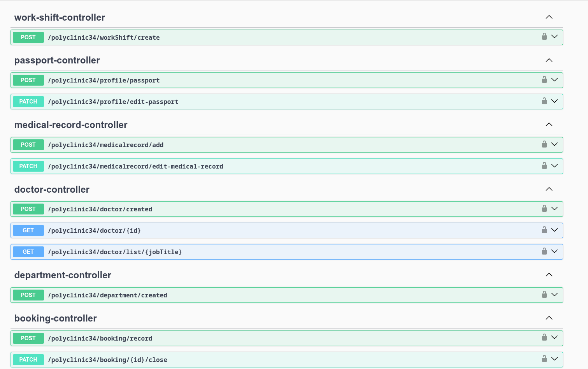Click lock icon on department/created row
This screenshot has width=588, height=369.
tap(544, 295)
